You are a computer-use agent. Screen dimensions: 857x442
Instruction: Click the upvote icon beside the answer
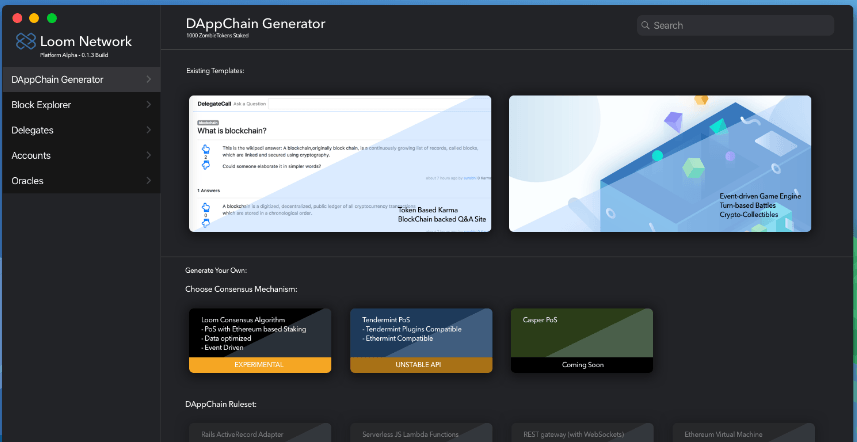206,206
